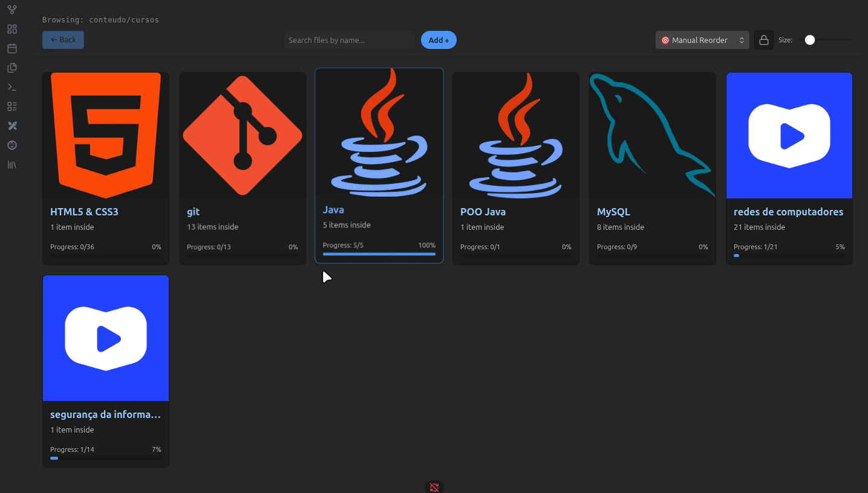The width and height of the screenshot is (868, 493).
Task: Open the calendar icon in sidebar
Action: tap(12, 48)
